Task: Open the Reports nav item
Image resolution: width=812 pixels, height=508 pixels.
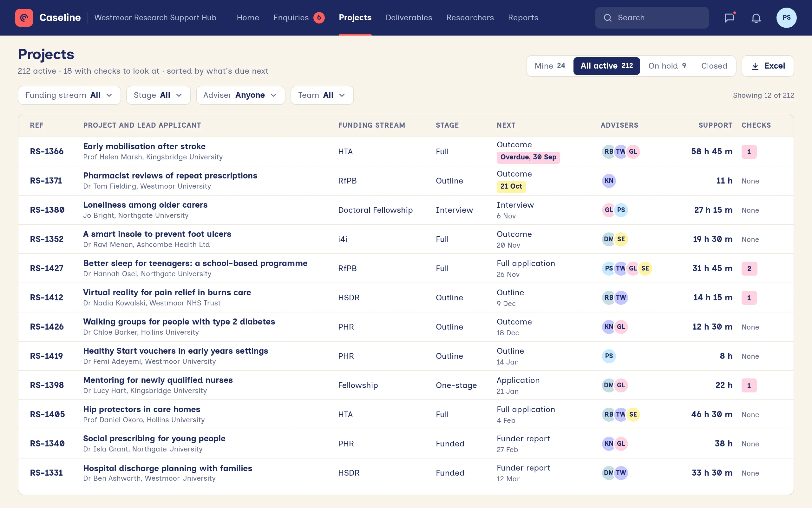Action: point(523,17)
